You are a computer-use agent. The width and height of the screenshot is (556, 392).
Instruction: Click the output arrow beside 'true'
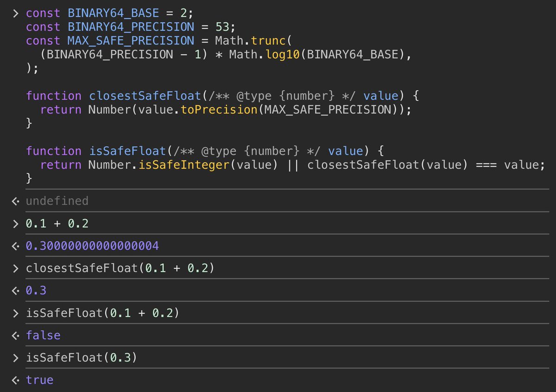tap(16, 380)
